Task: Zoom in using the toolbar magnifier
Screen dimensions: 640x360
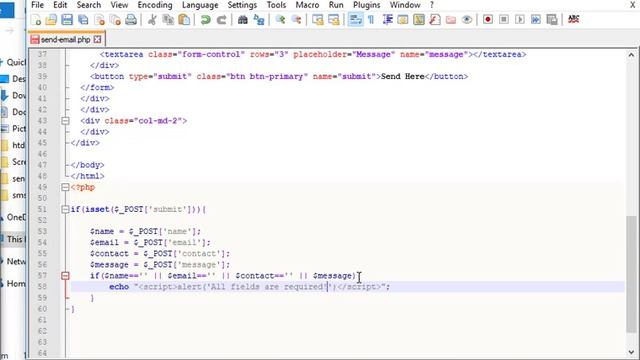Action: click(280, 20)
